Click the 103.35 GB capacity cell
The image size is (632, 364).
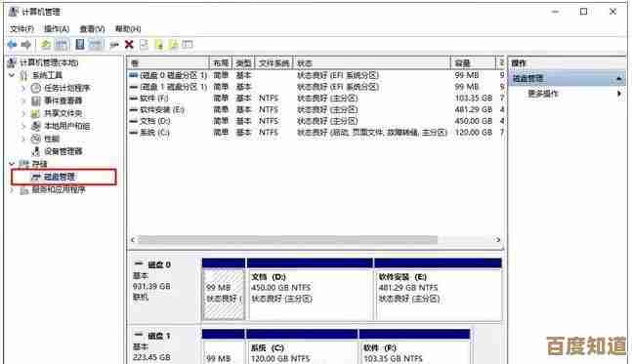474,99
